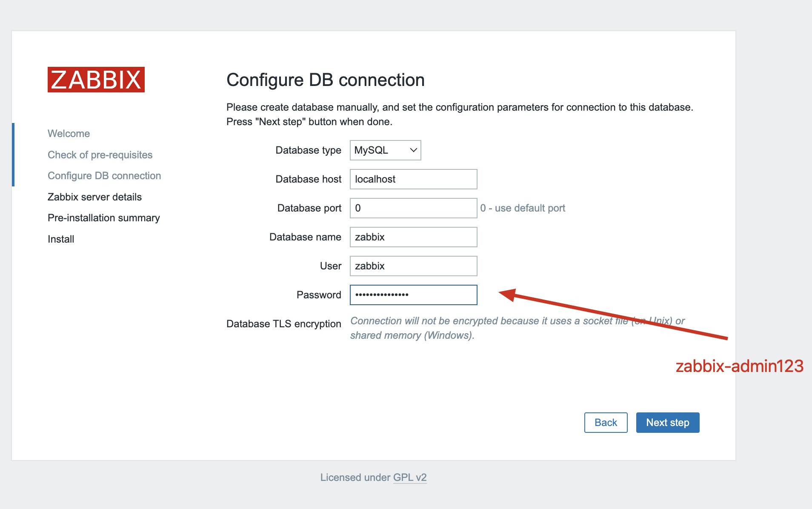Open the GPL v2 license link
The height and width of the screenshot is (509, 812).
point(410,478)
